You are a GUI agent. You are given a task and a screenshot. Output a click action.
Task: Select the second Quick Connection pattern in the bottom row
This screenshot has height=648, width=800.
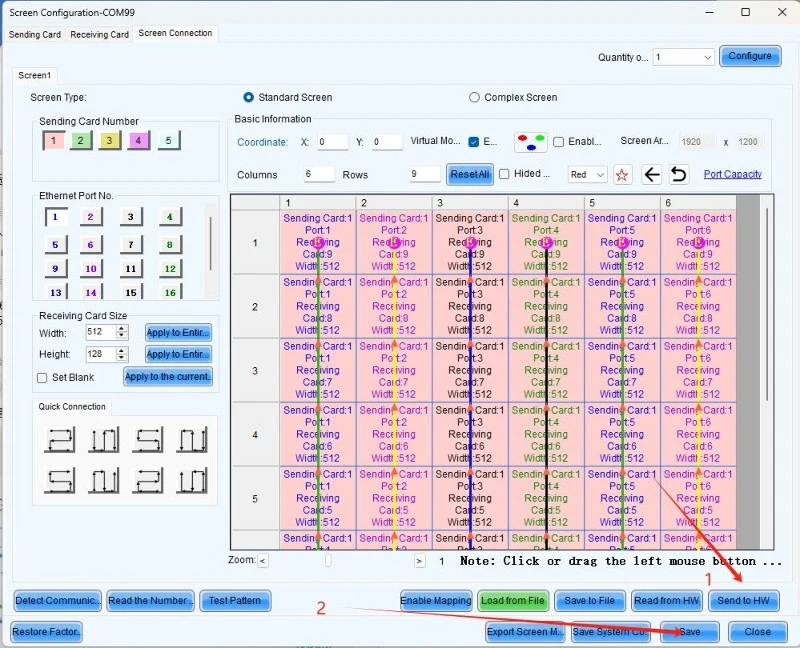point(104,481)
